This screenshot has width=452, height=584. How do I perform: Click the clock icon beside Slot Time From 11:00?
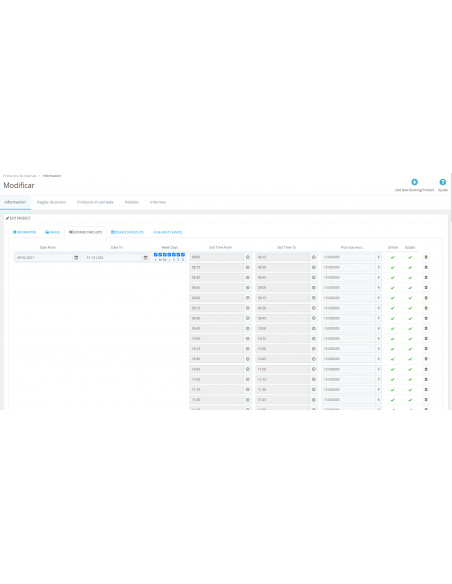coord(248,379)
